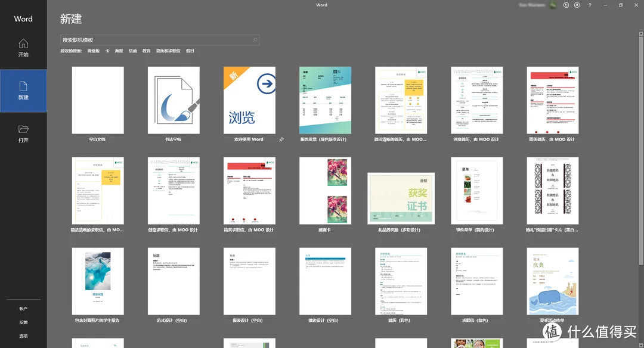Open the help question mark icon
The width and height of the screenshot is (644, 348).
[590, 5]
